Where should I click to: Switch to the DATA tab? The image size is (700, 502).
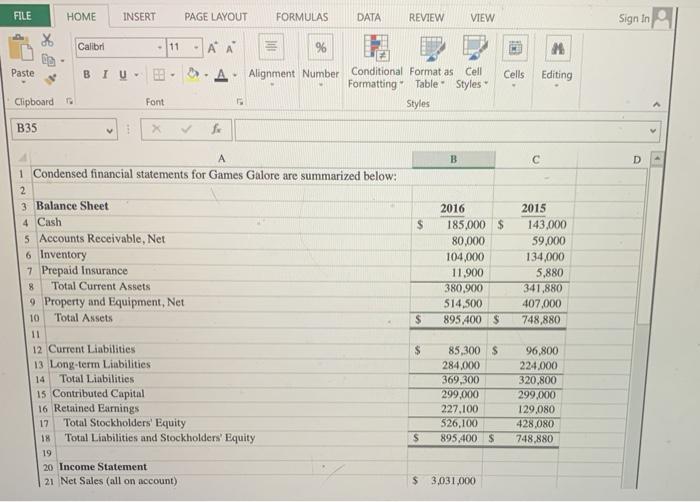[369, 17]
